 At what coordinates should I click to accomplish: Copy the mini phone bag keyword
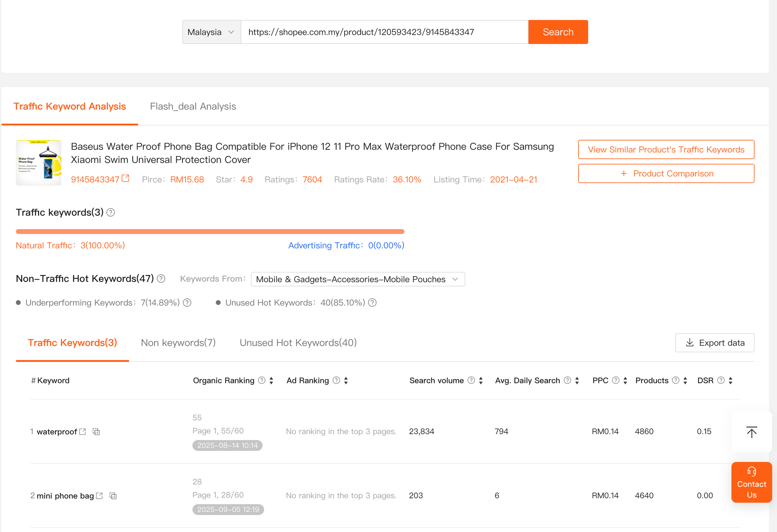pyautogui.click(x=113, y=495)
